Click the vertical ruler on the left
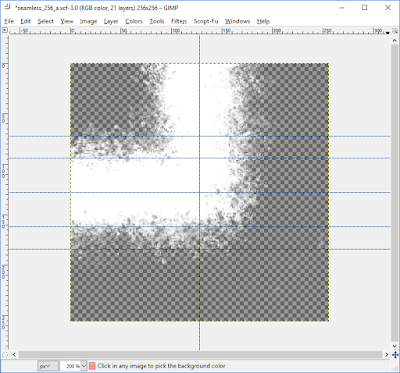400x373 pixels. tap(5, 192)
